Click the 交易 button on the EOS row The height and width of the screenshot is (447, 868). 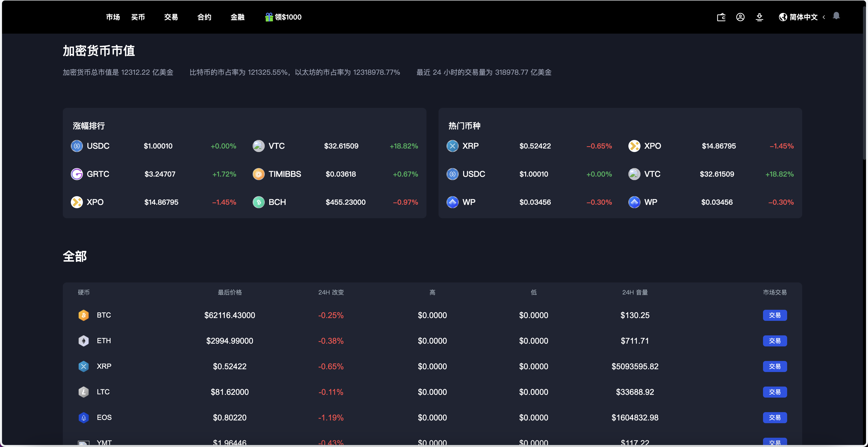[775, 417]
